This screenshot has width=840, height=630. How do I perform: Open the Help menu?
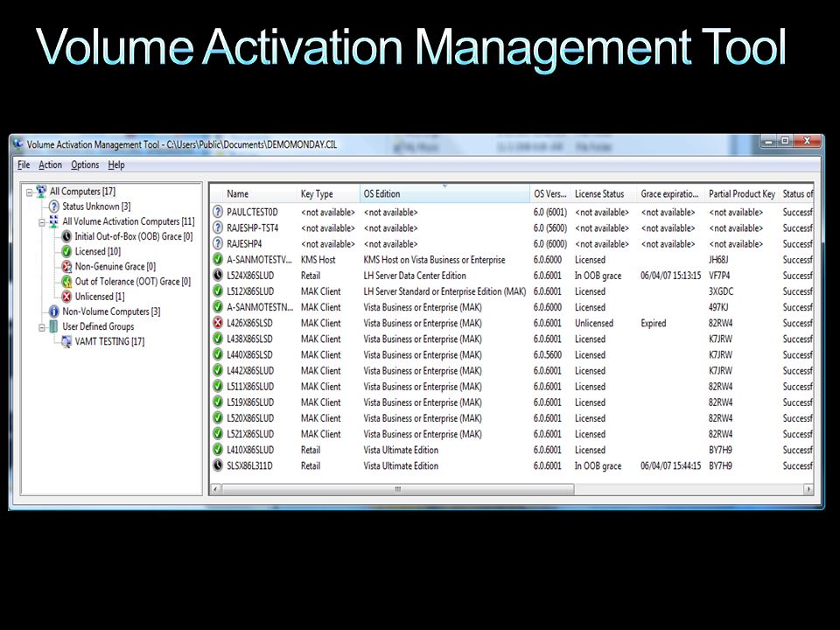click(x=116, y=165)
